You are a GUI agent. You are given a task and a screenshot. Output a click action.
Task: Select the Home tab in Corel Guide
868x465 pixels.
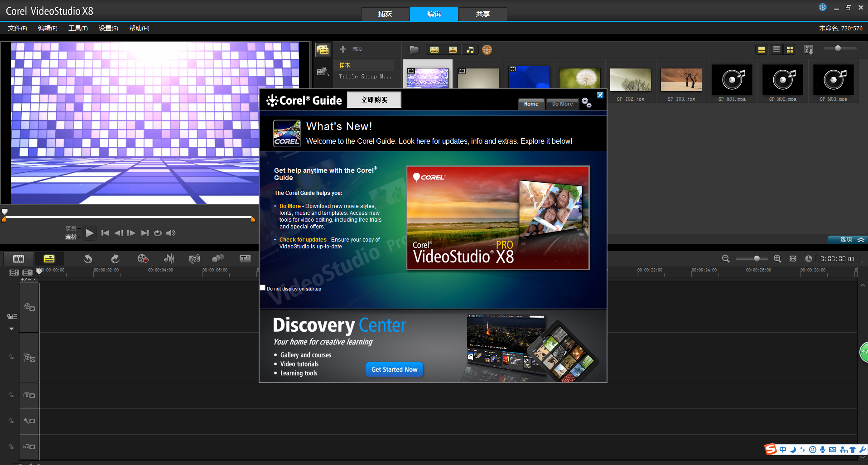(531, 104)
